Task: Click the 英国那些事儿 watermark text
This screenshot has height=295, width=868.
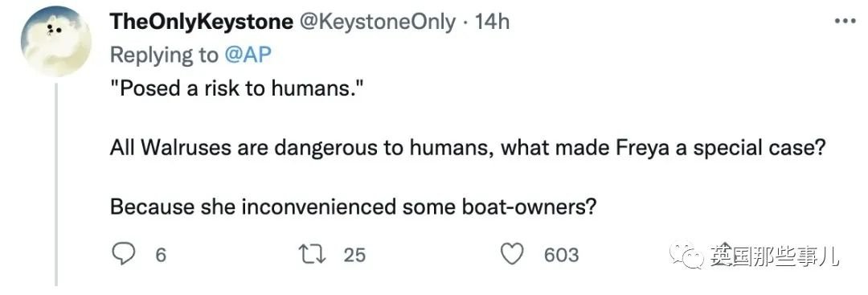Action: point(775,256)
